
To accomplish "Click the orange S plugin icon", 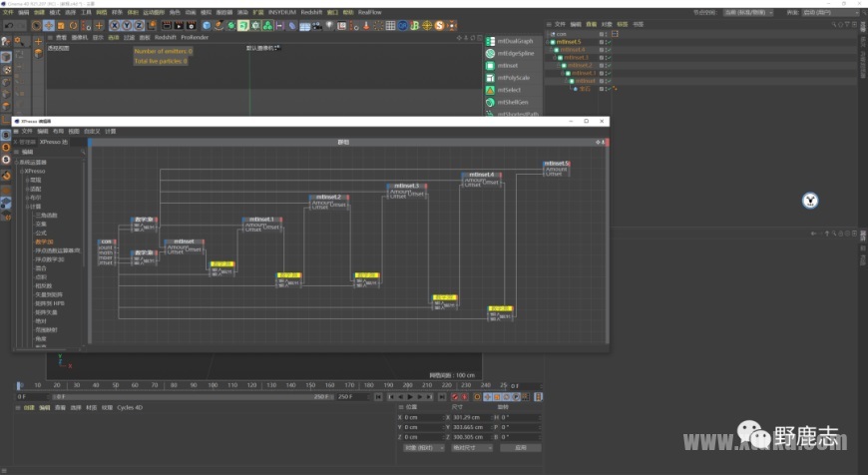I will 440,26.
